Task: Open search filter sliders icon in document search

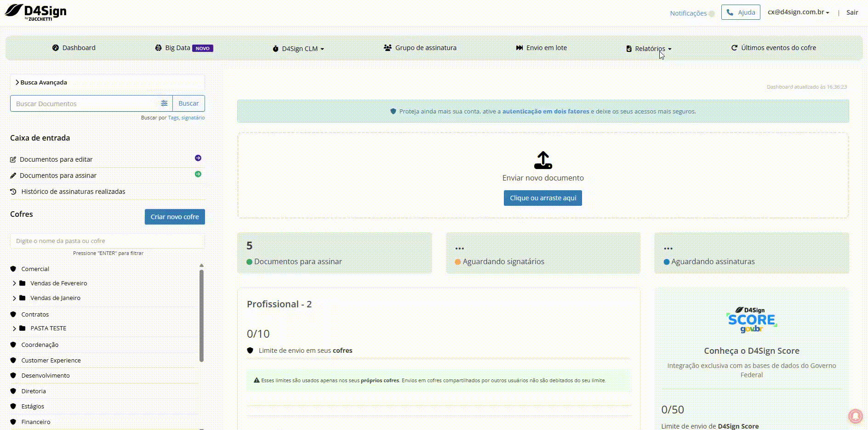Action: (164, 103)
